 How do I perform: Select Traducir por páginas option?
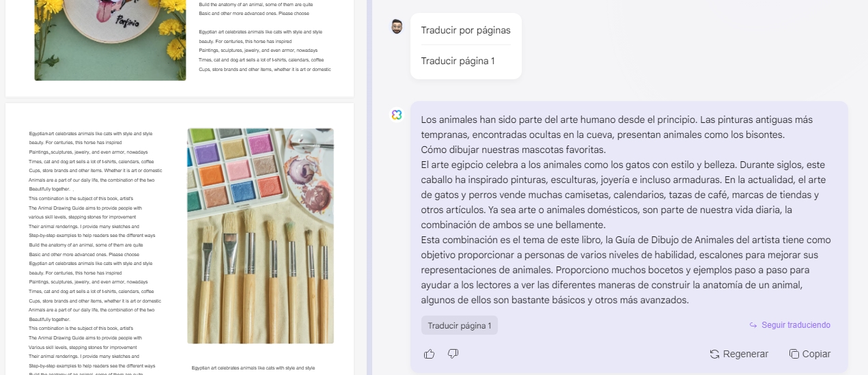(x=466, y=30)
